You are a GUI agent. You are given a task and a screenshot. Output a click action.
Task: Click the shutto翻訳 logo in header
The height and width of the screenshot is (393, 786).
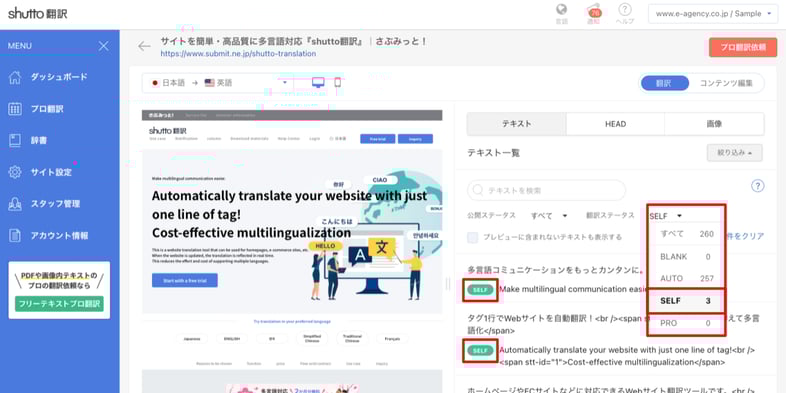click(x=38, y=14)
